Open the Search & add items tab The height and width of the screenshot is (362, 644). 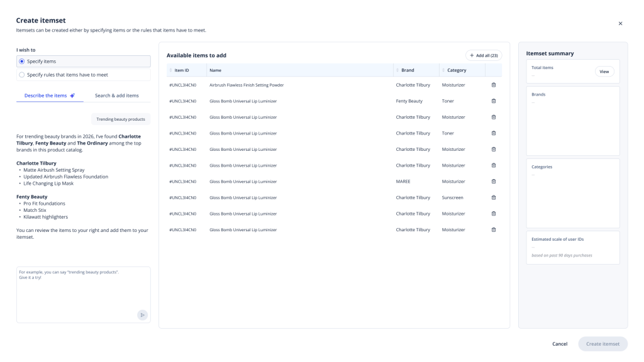coord(116,96)
